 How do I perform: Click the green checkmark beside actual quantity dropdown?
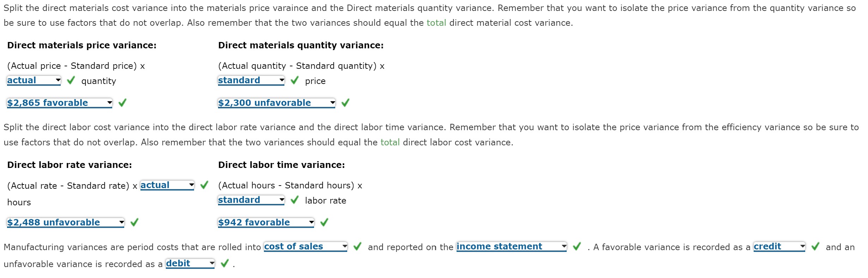coord(71,81)
